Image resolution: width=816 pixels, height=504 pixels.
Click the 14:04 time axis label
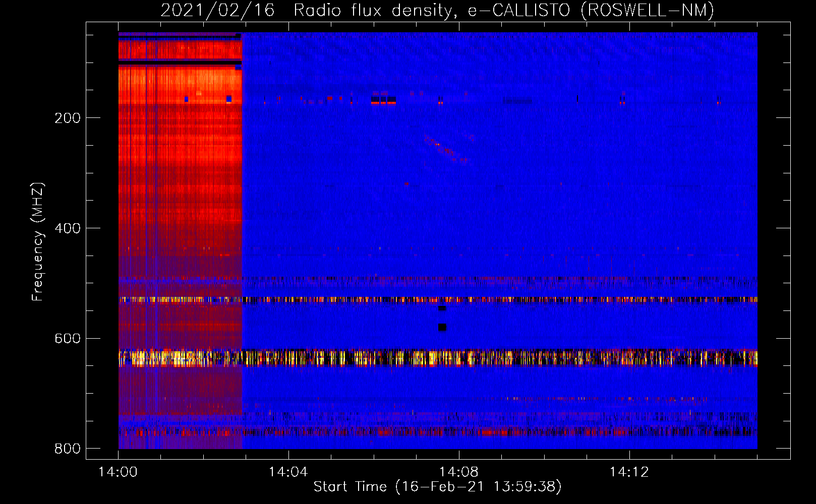click(288, 472)
